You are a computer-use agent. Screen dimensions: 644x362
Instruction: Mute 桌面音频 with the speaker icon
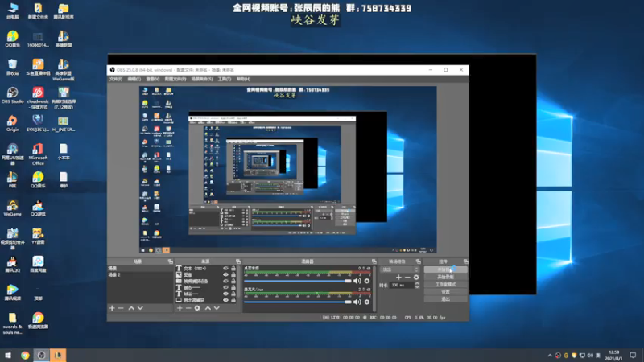coord(357,281)
